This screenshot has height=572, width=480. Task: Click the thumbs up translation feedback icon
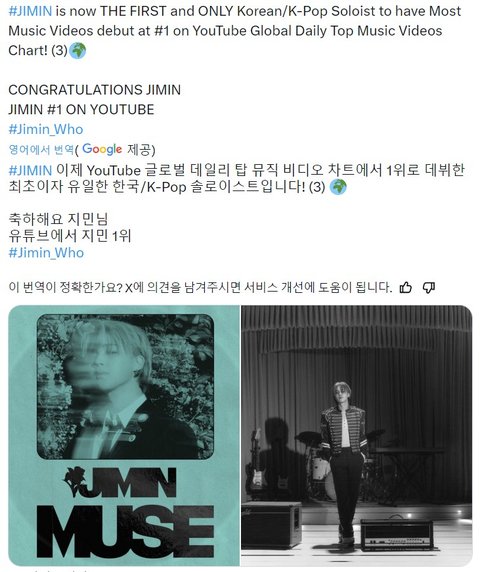[406, 287]
